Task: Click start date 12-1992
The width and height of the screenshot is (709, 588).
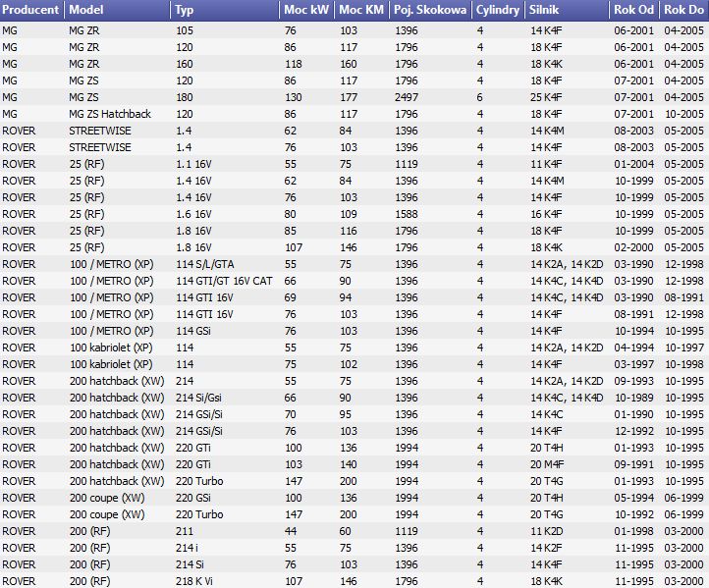Action: 634,432
